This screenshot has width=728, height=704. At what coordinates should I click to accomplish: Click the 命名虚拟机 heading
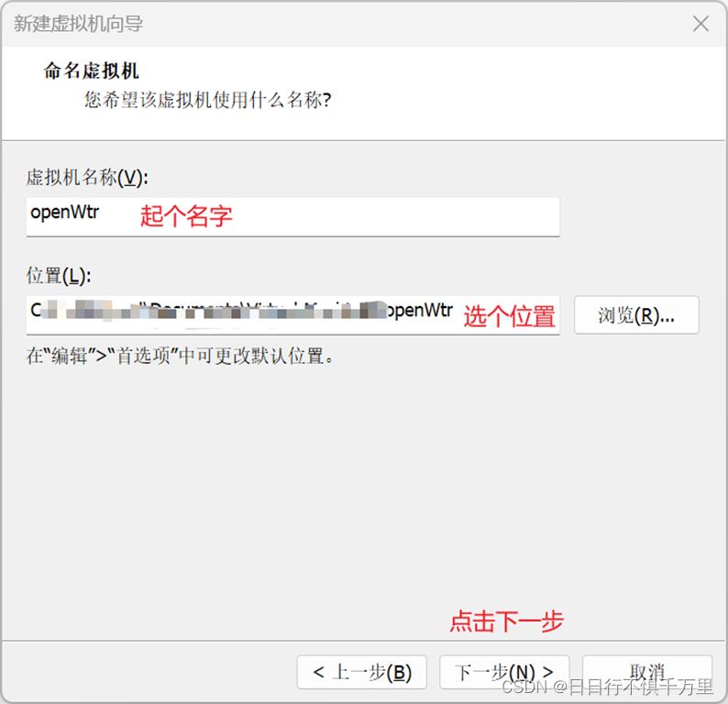point(92,71)
